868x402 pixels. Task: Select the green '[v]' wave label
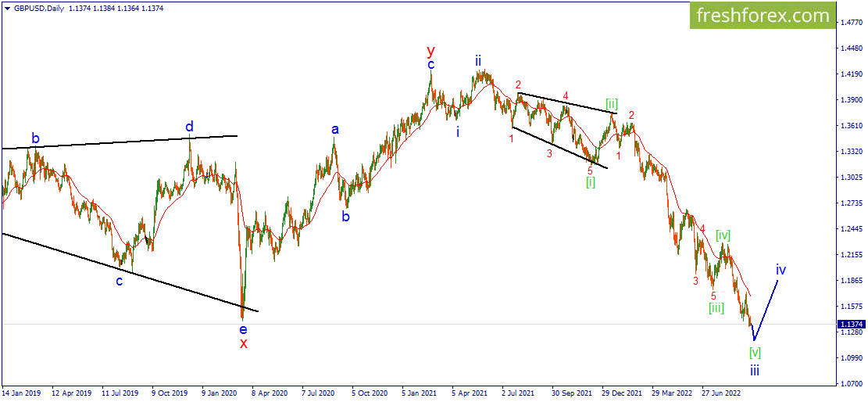755,351
